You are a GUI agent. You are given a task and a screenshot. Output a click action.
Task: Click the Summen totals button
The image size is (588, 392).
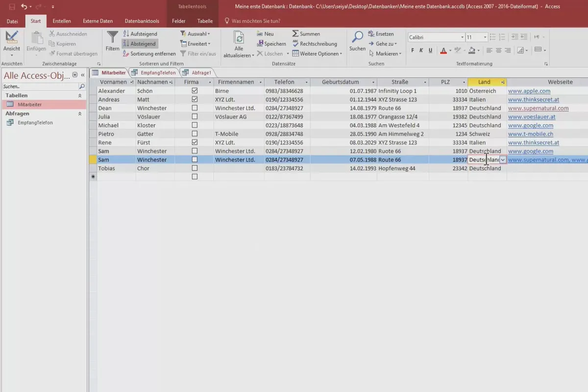(306, 34)
